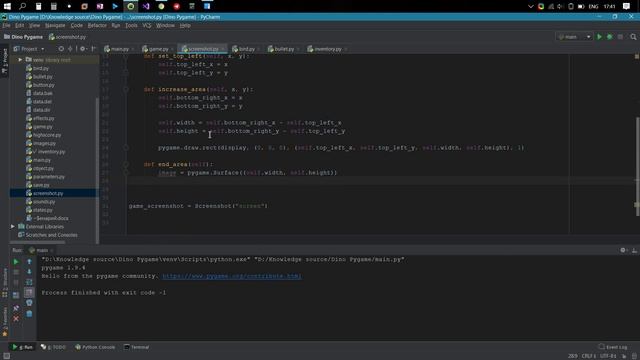Open the Tools menu
This screenshot has width=640, height=360.
pyautogui.click(x=131, y=25)
